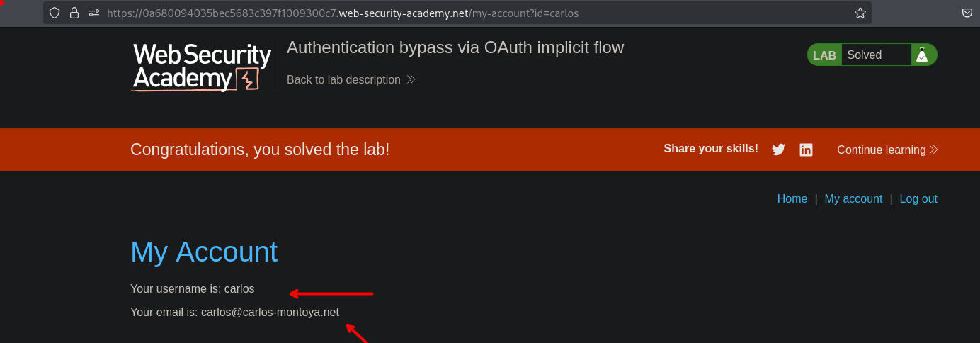The width and height of the screenshot is (980, 343).
Task: Click the Congratulations, you solved the lab banner text
Action: [260, 150]
